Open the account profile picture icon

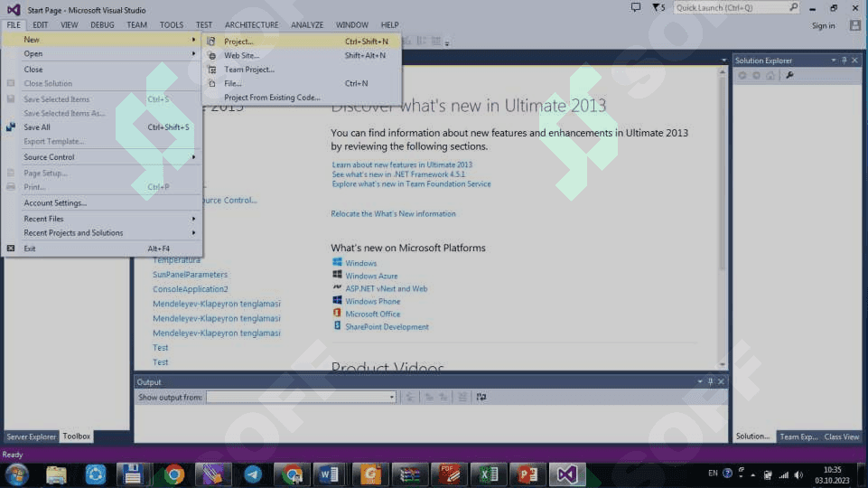[x=855, y=25]
